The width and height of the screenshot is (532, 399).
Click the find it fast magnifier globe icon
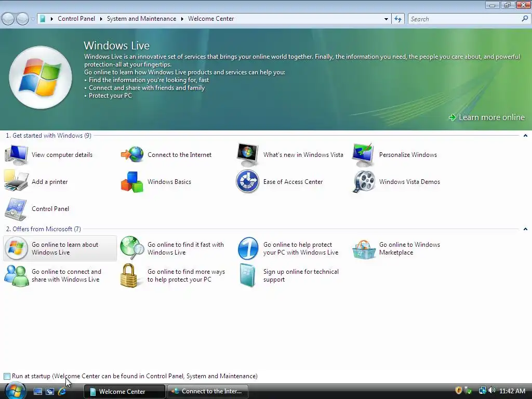(132, 248)
